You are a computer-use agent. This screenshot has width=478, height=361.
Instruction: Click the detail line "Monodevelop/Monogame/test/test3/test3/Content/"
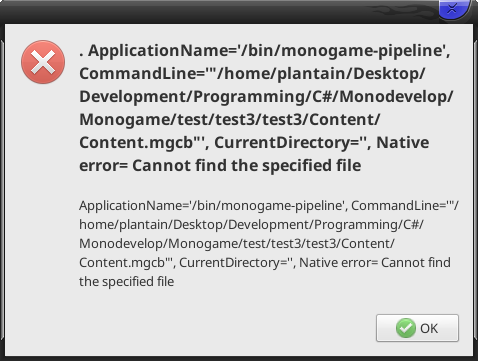(237, 244)
